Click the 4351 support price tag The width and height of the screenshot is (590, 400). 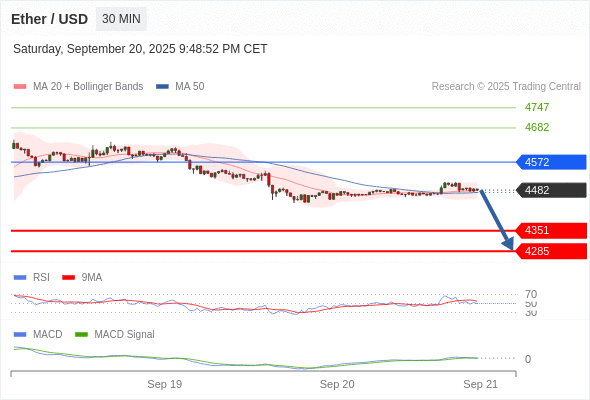pos(551,230)
